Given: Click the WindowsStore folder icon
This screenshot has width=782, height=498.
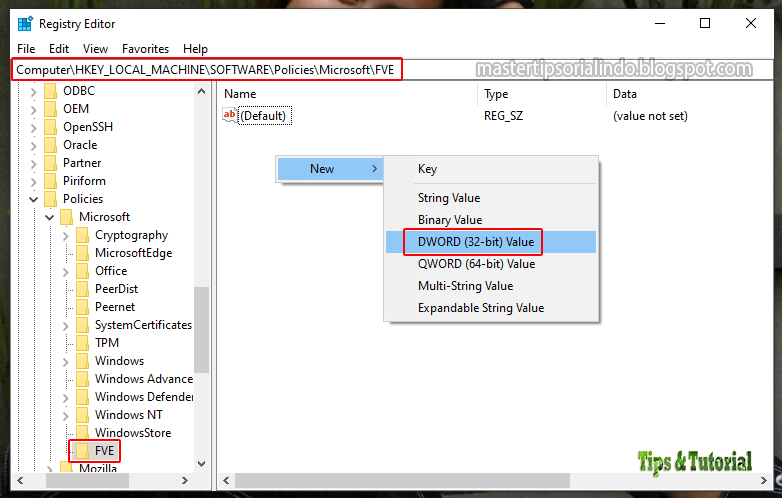Looking at the screenshot, I should point(82,433).
